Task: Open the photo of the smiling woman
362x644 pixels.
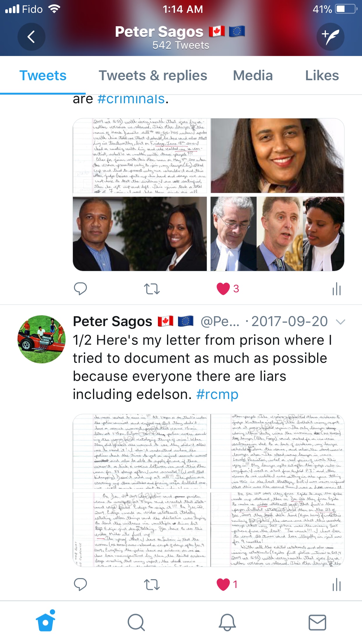Action: [x=277, y=156]
